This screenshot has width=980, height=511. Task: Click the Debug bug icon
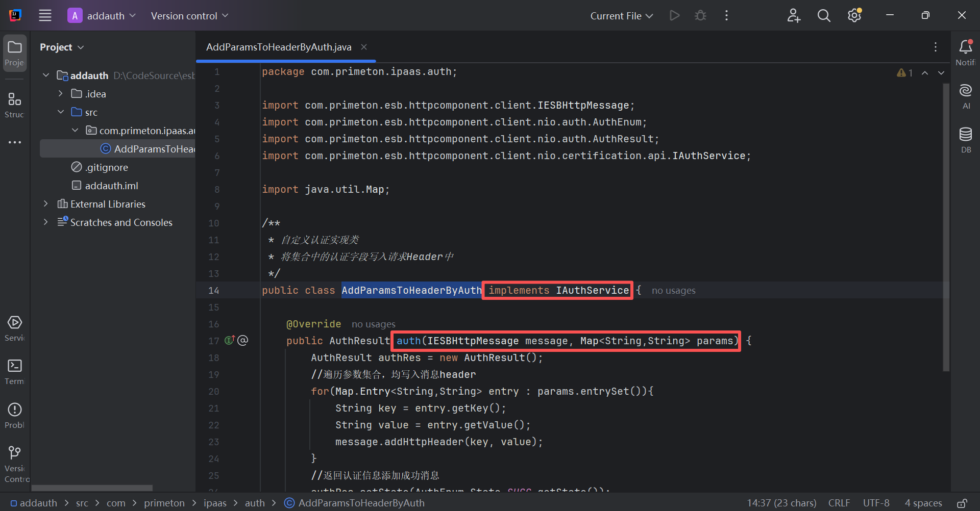click(x=700, y=16)
